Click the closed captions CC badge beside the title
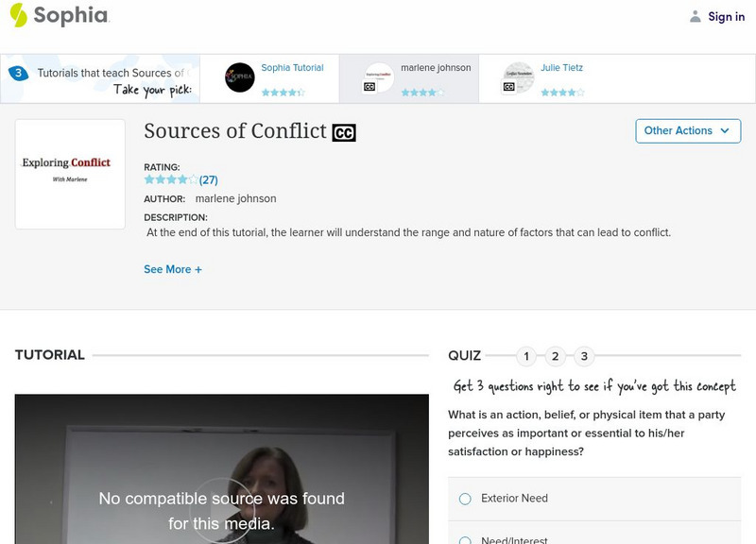Viewport: 756px width, 544px height. 344,132
